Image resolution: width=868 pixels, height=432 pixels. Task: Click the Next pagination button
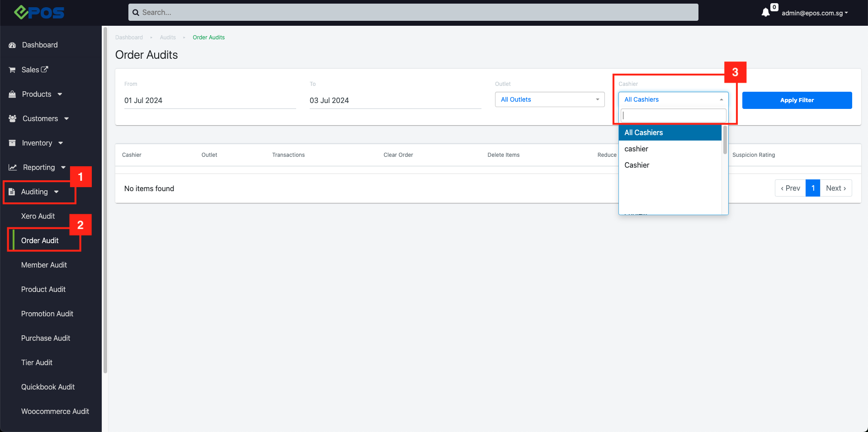pos(835,188)
